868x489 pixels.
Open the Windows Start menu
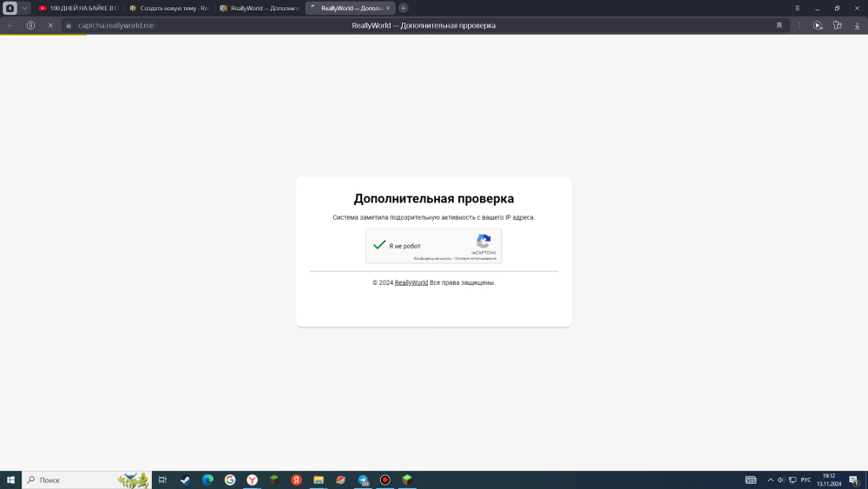click(10, 480)
